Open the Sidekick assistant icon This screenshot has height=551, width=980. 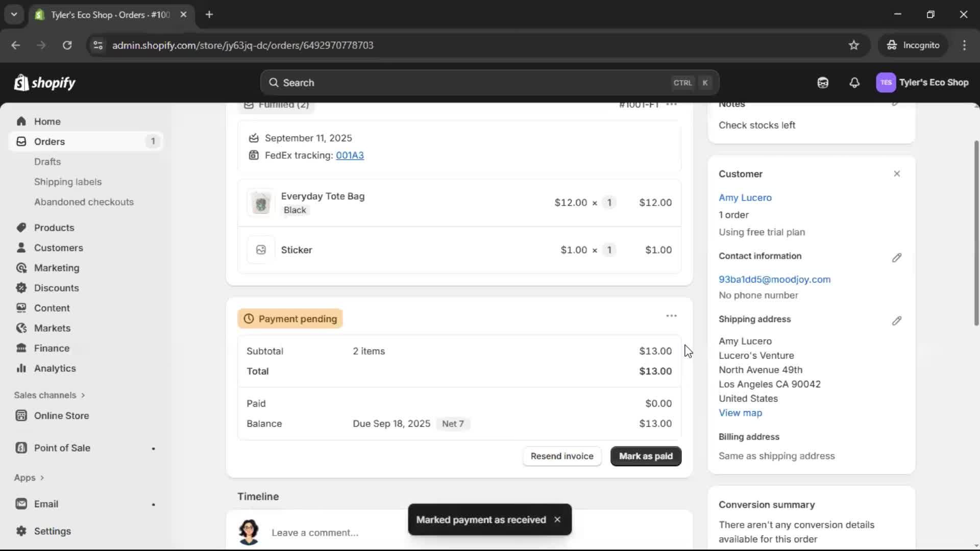coord(823,82)
